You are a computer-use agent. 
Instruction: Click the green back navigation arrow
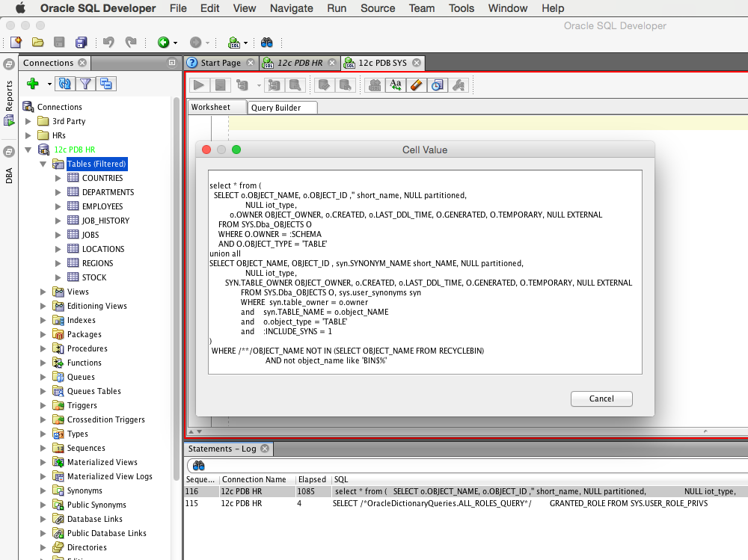click(x=163, y=43)
